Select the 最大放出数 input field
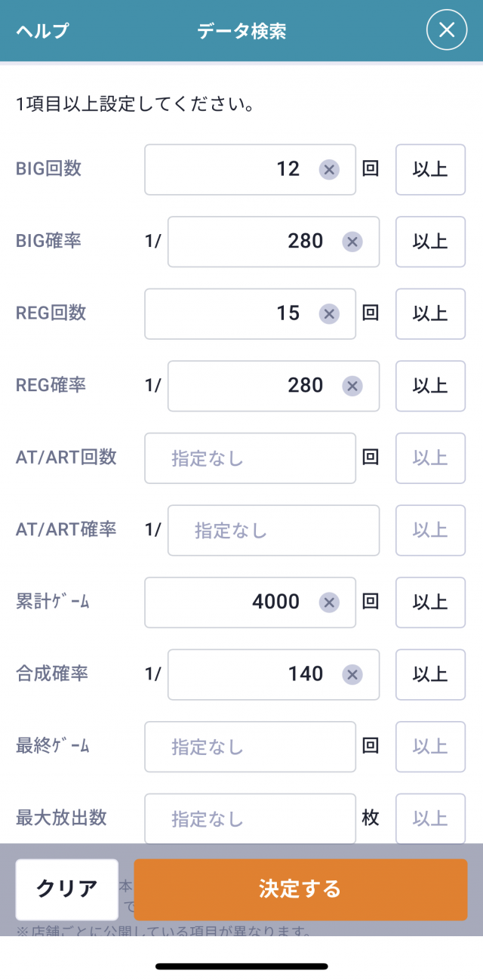483x980 pixels. click(250, 818)
